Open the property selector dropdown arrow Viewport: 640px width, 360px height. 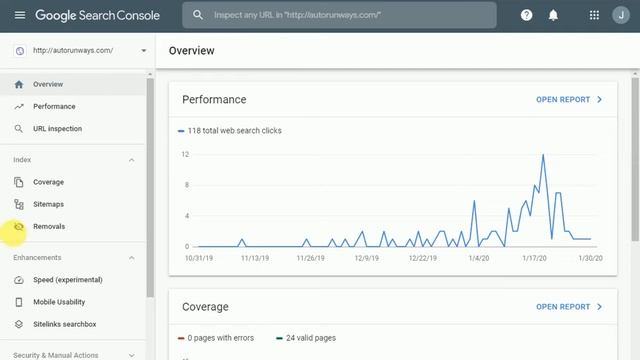144,51
